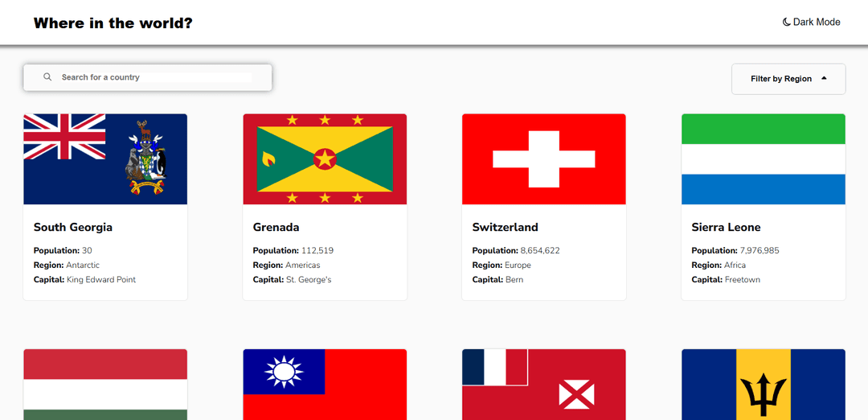The image size is (868, 420).
Task: Click the Africa region text
Action: (735, 265)
